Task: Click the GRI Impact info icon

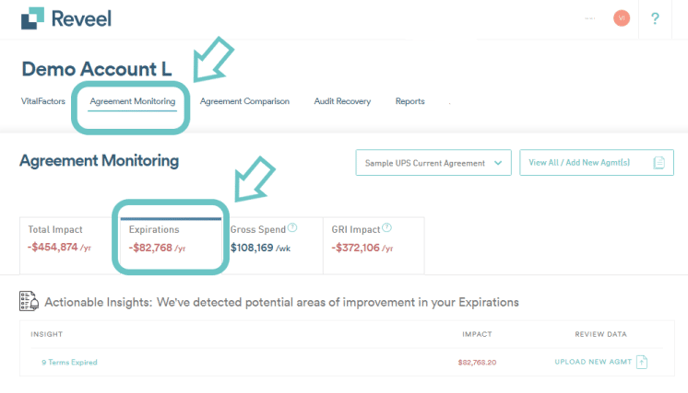Action: [x=387, y=228]
